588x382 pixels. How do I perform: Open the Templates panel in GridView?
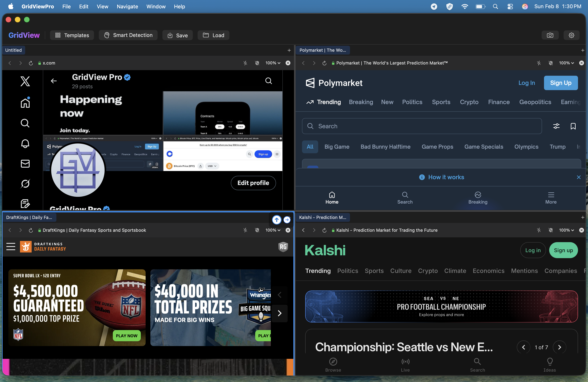tap(72, 35)
